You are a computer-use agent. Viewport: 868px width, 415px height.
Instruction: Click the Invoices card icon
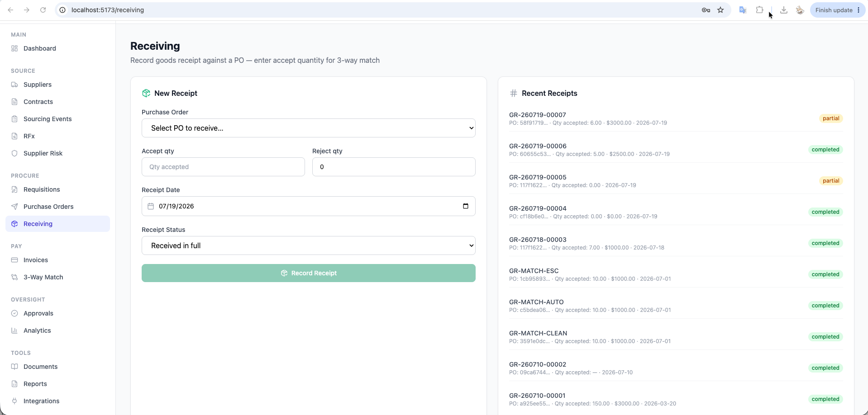(14, 260)
